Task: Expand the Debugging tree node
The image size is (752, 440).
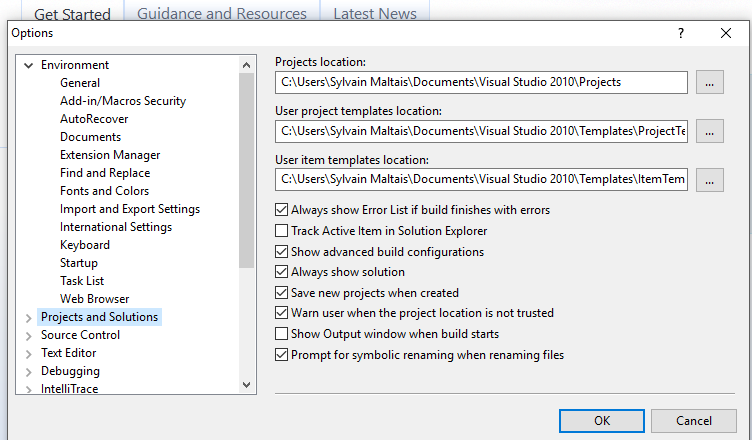Action: pyautogui.click(x=28, y=372)
